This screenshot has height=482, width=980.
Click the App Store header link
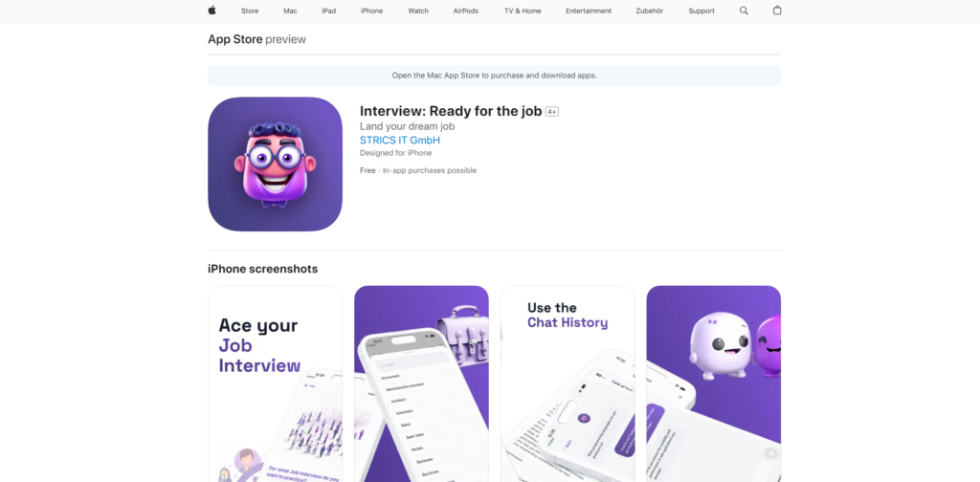point(235,39)
